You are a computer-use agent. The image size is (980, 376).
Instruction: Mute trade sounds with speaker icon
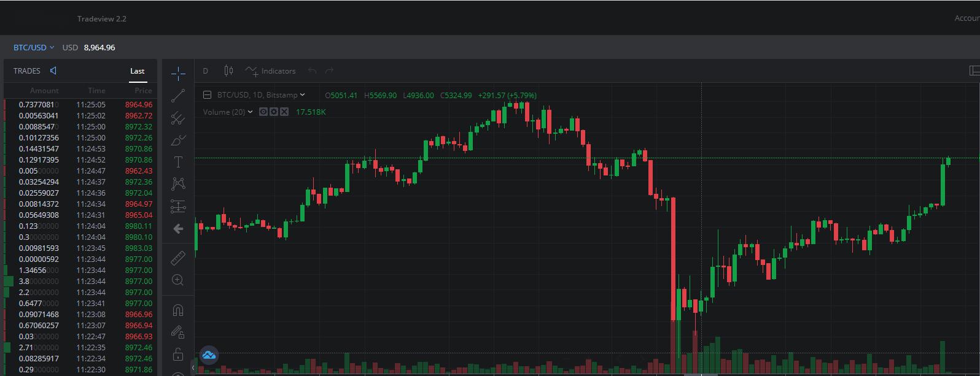[x=53, y=71]
